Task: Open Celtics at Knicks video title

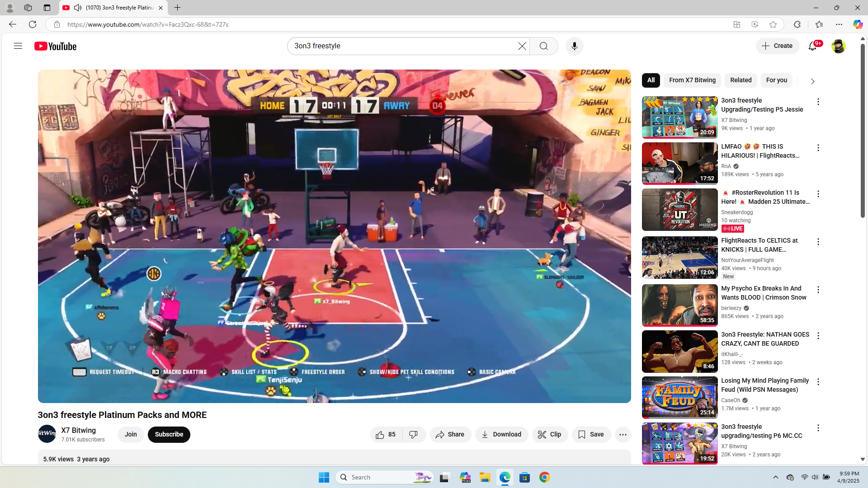Action: pyautogui.click(x=759, y=245)
